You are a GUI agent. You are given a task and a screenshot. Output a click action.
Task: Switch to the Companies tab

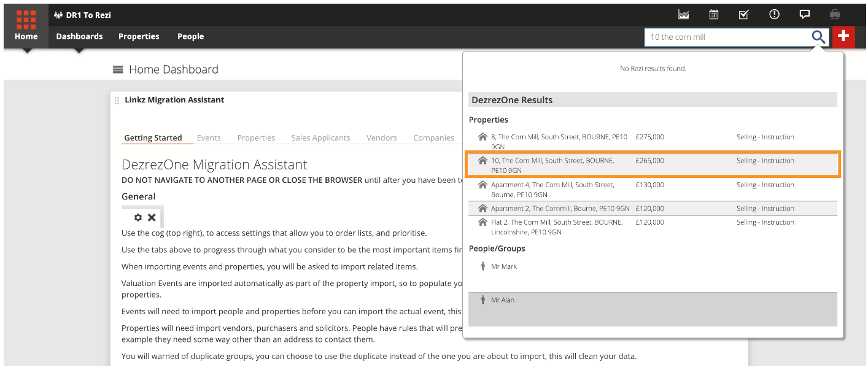(433, 138)
